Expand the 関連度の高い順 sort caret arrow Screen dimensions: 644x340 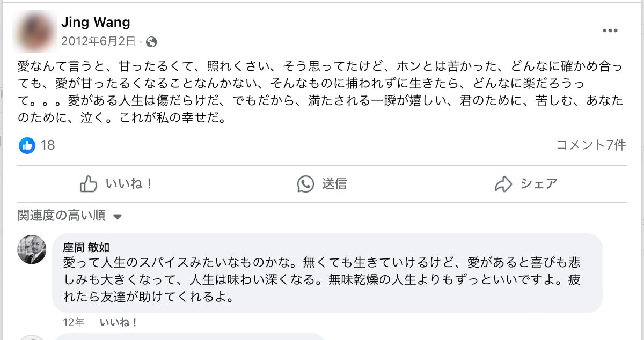pyautogui.click(x=118, y=217)
